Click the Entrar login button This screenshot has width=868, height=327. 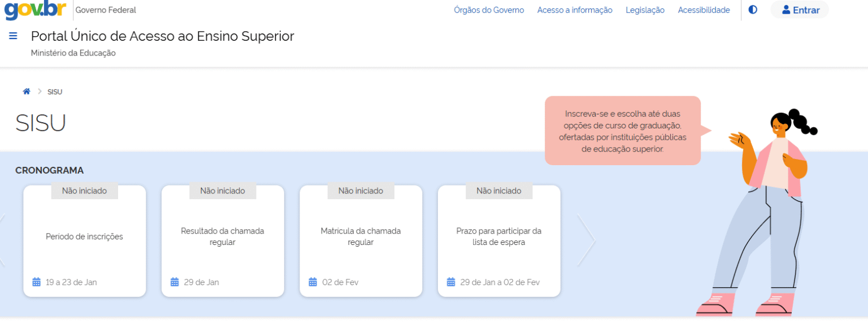(800, 10)
